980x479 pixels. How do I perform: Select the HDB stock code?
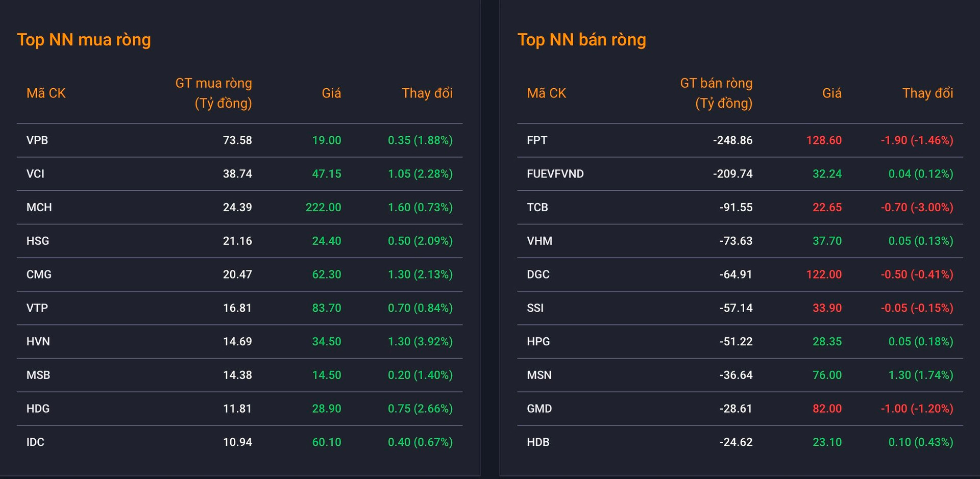538,442
